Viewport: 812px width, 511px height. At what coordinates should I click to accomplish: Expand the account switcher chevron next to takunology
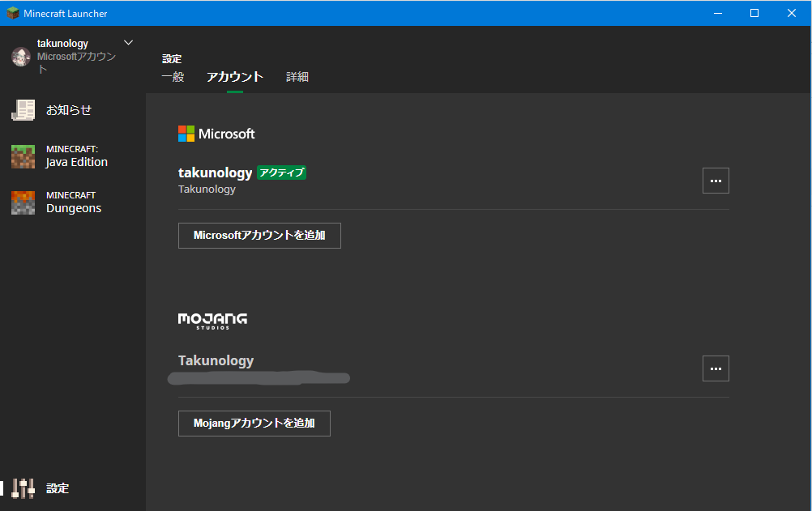pyautogui.click(x=128, y=42)
